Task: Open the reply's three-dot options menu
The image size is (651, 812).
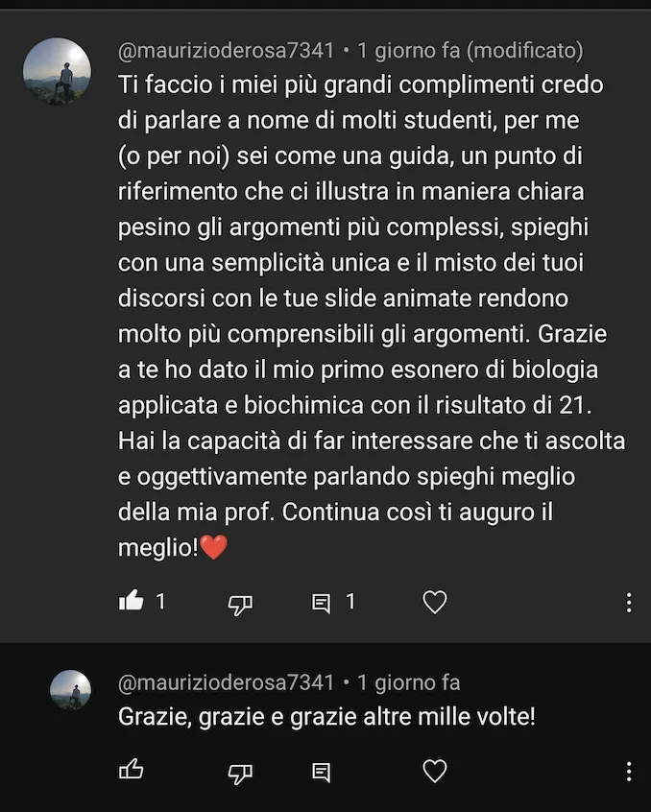Action: pyautogui.click(x=629, y=772)
